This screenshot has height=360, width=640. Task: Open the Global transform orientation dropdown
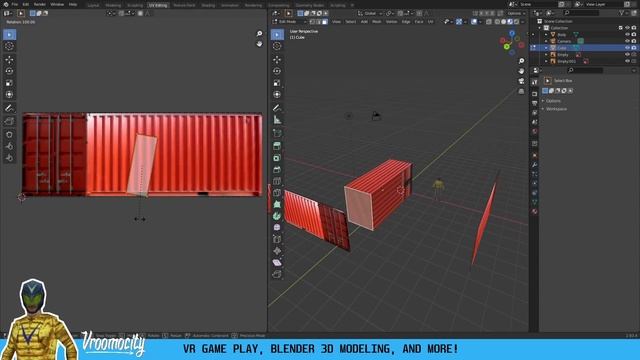click(370, 13)
